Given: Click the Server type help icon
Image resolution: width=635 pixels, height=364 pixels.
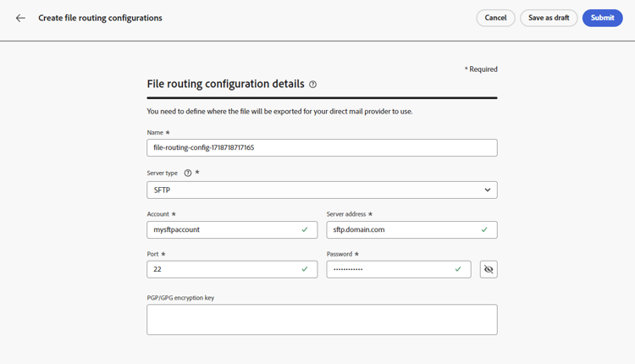Looking at the screenshot, I should [188, 173].
